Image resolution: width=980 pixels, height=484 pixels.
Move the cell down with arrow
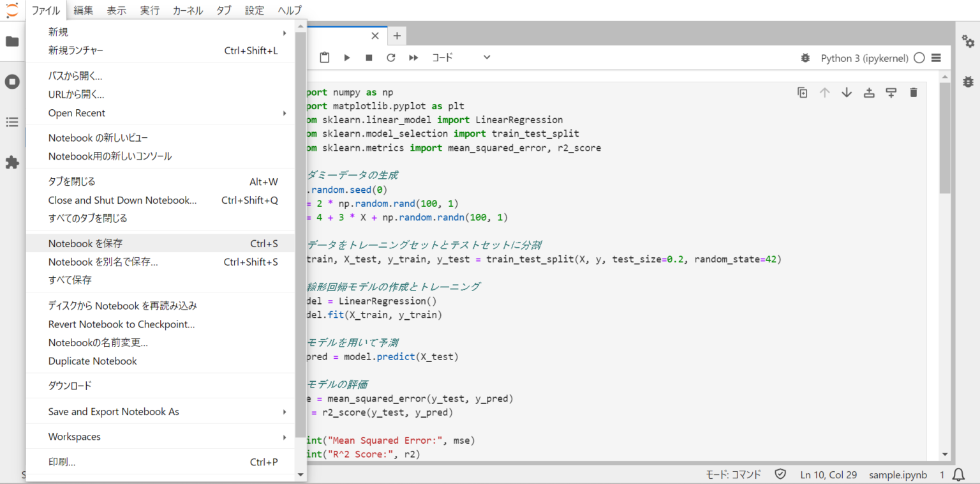(847, 93)
